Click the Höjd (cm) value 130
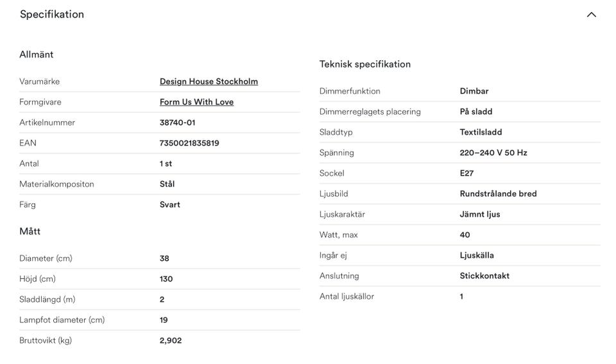The height and width of the screenshot is (364, 616). [166, 279]
